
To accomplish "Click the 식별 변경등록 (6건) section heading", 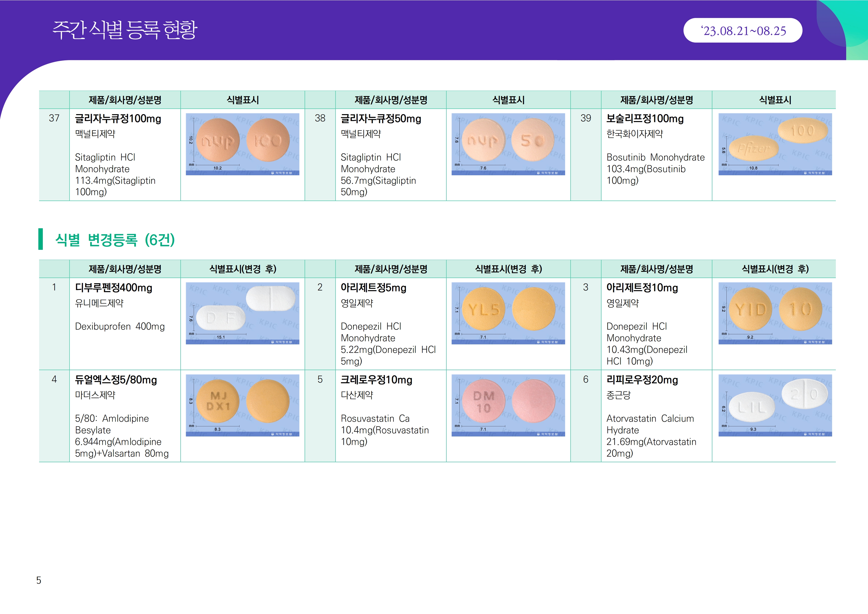I will pyautogui.click(x=115, y=240).
